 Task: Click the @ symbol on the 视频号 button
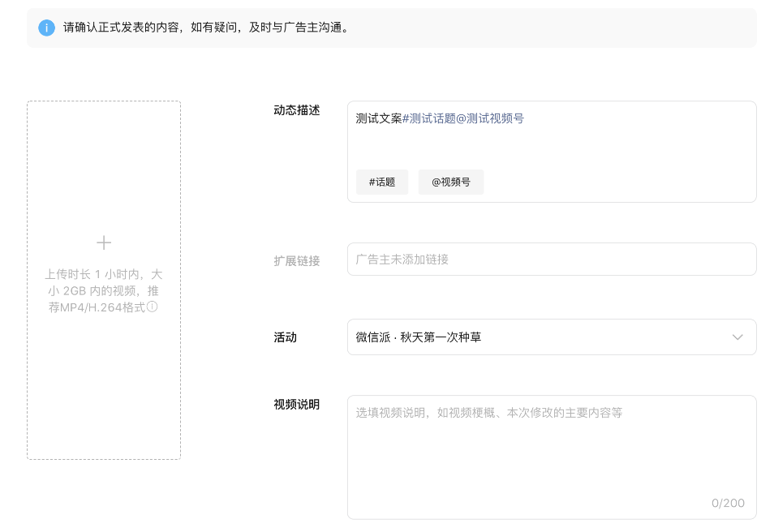436,182
